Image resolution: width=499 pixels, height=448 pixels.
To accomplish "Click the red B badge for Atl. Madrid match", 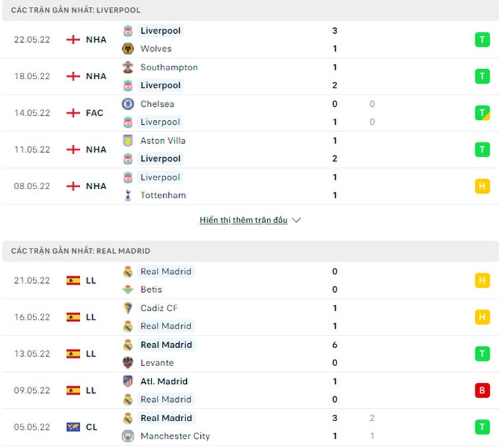I will 482,390.
